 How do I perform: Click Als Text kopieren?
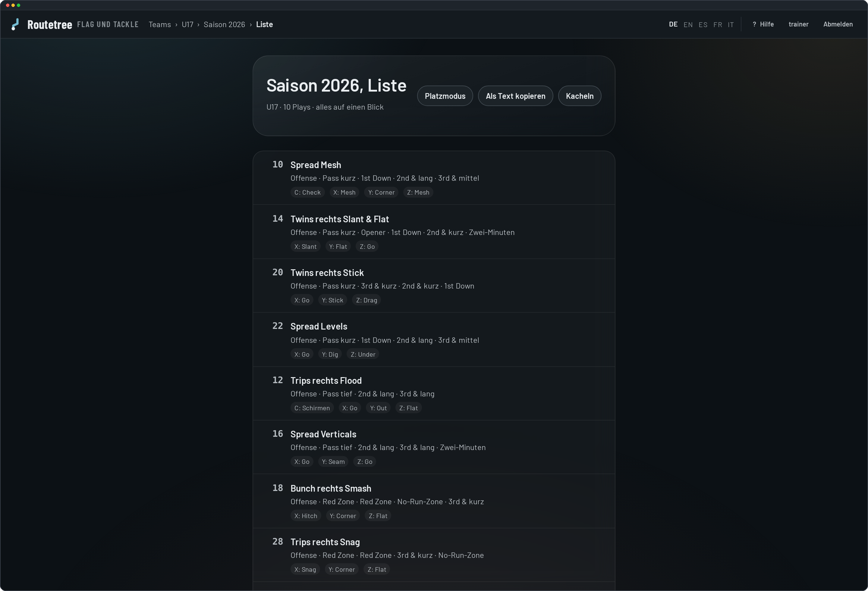(515, 96)
